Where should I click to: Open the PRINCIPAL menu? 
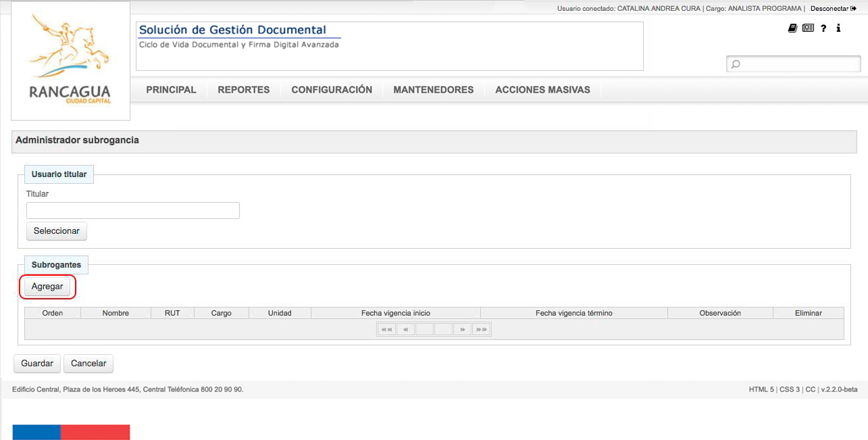(x=171, y=90)
